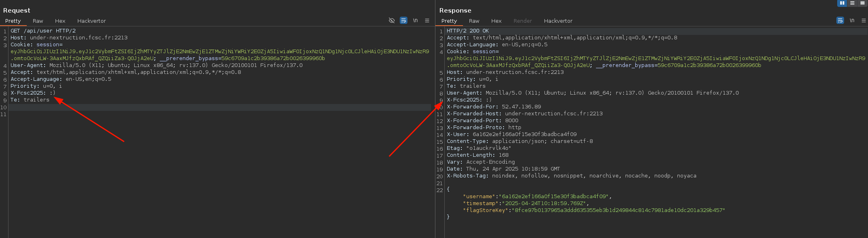Click the Etag header line
Screen dimensions: 868x238
click(479, 148)
